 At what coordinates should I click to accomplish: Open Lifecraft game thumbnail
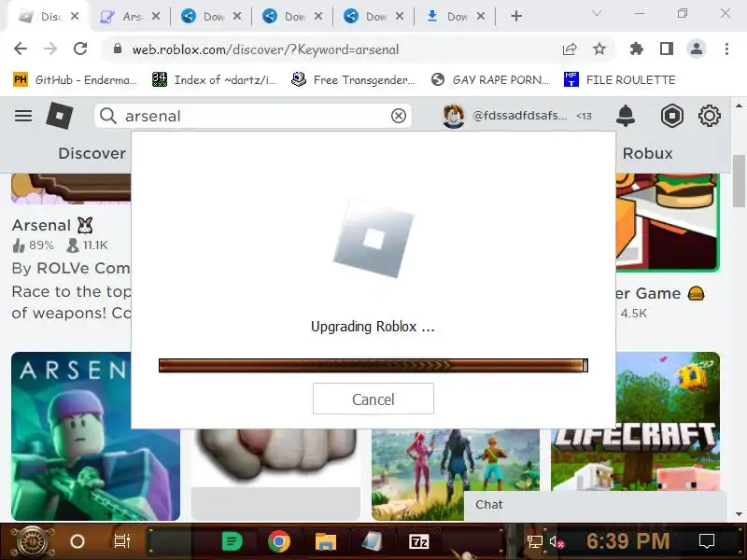[636, 422]
